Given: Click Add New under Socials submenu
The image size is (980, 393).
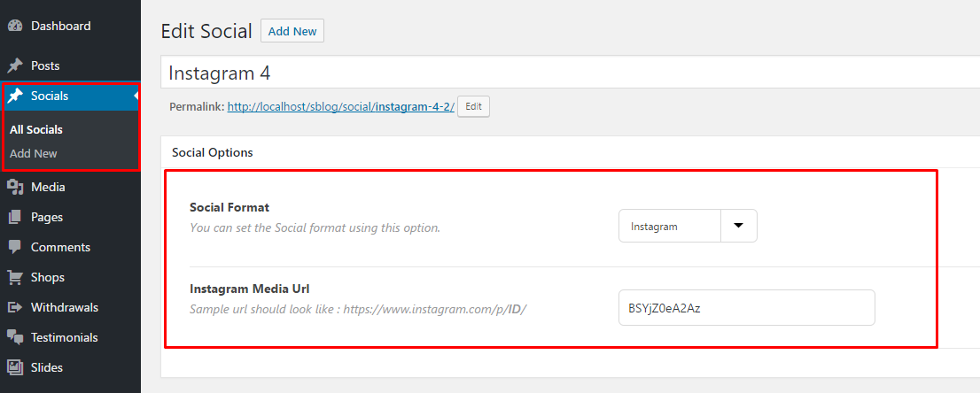Looking at the screenshot, I should coord(34,153).
